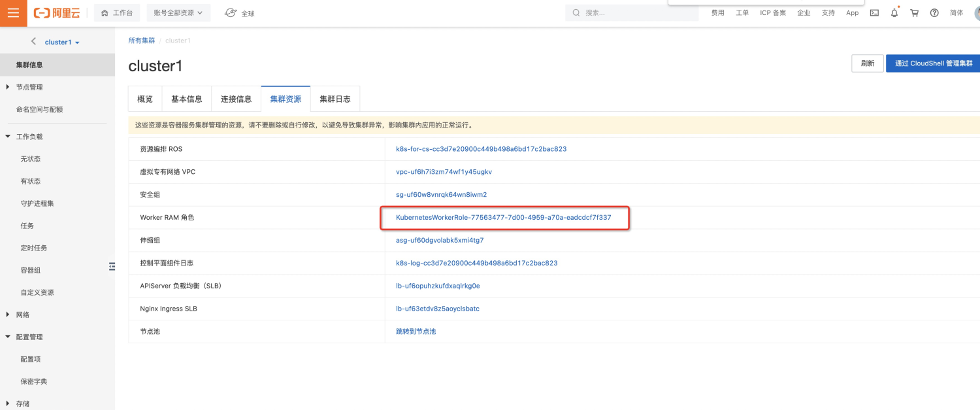Open the asg-uf60dgvolabk5xmi4tg7 scaling group link
980x410 pixels.
click(x=440, y=241)
